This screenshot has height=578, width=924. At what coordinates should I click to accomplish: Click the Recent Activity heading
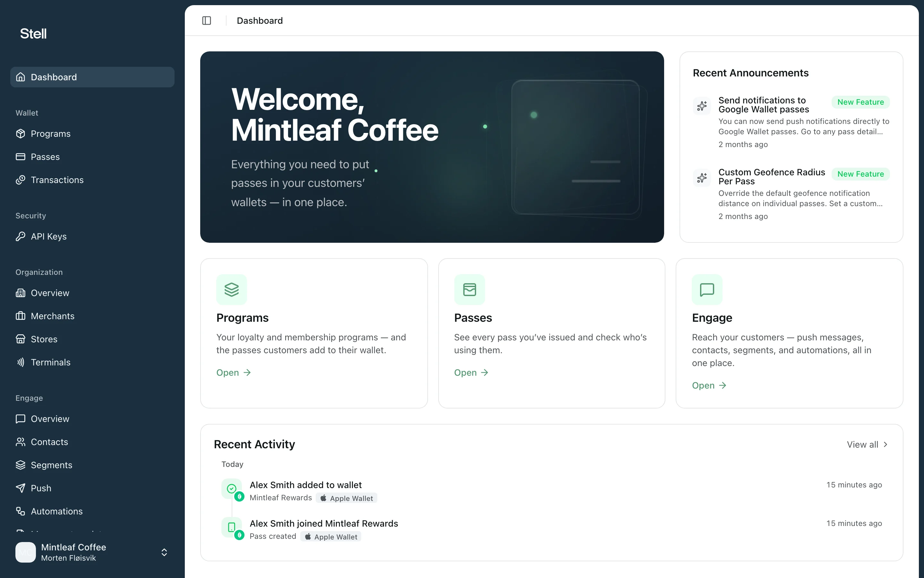(x=254, y=444)
